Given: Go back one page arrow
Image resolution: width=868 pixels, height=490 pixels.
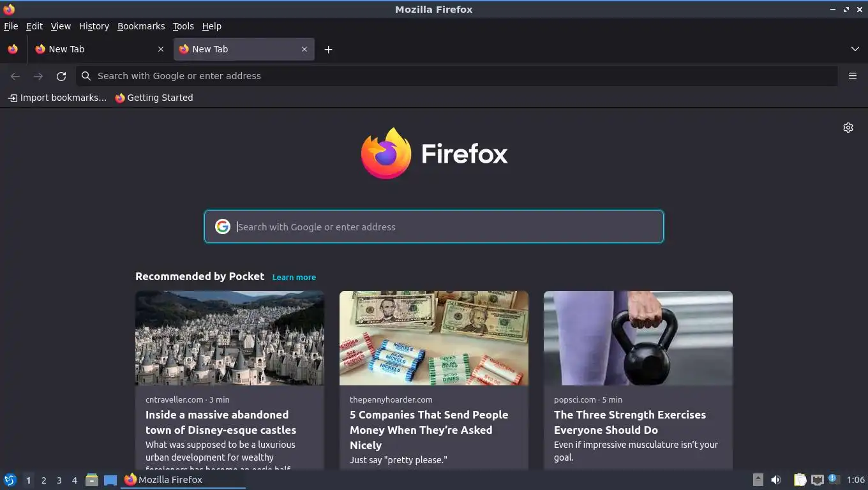Looking at the screenshot, I should coord(15,76).
